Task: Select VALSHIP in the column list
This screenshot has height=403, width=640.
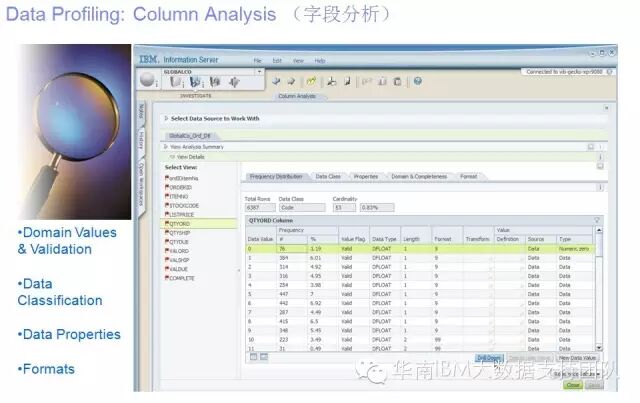Action: pyautogui.click(x=177, y=260)
